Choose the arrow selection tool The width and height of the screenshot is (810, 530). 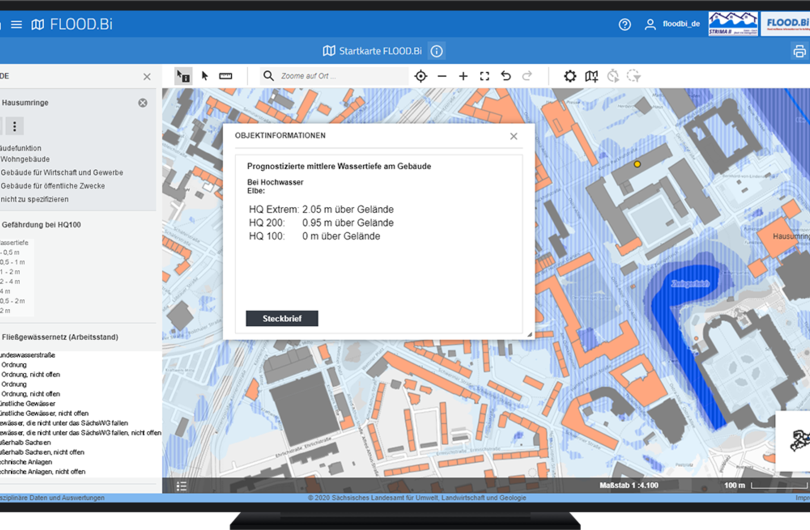(205, 76)
